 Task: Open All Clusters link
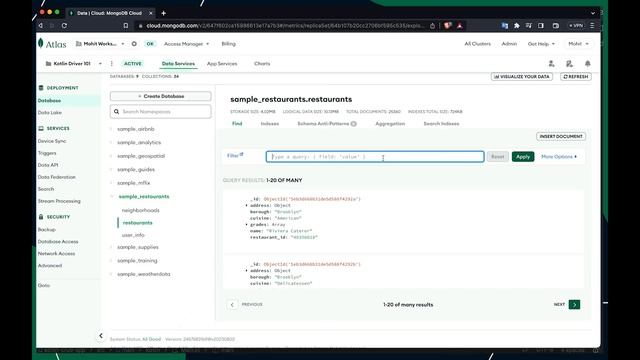tap(478, 44)
